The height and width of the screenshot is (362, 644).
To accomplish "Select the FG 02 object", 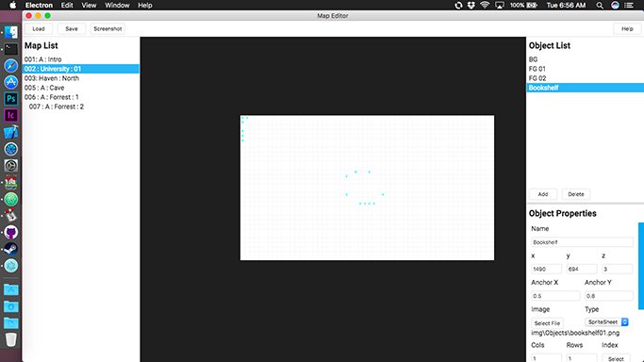I will point(586,78).
